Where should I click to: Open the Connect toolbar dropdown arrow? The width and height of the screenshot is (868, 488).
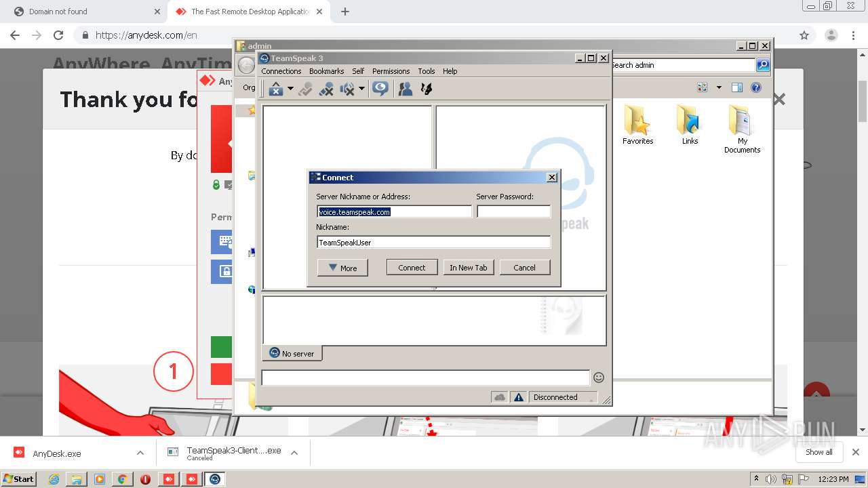pos(290,89)
